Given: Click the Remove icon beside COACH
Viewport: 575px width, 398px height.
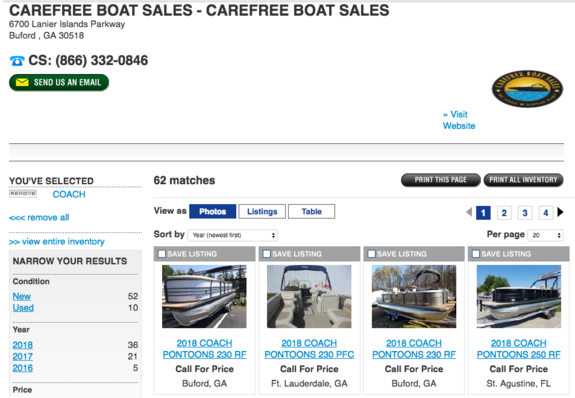Looking at the screenshot, I should pos(23,193).
